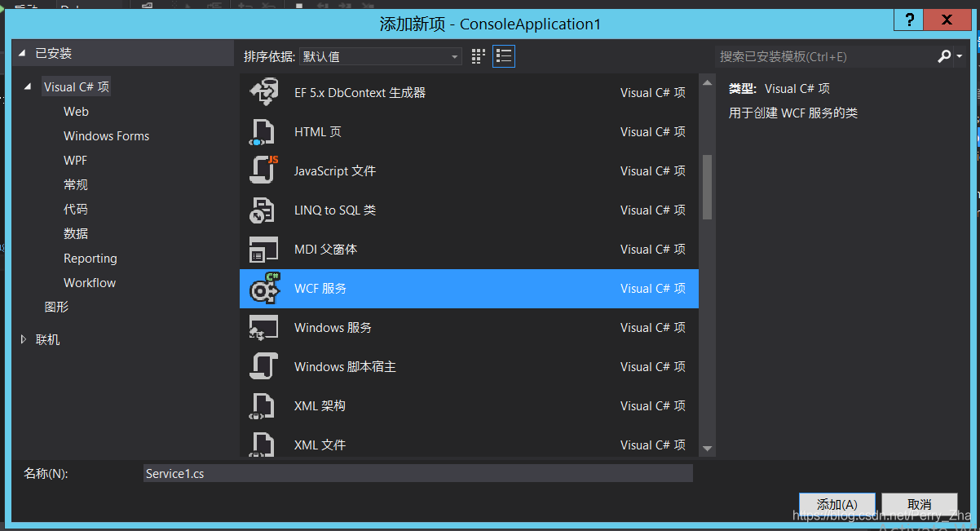Select the 常规 category

coord(76,185)
